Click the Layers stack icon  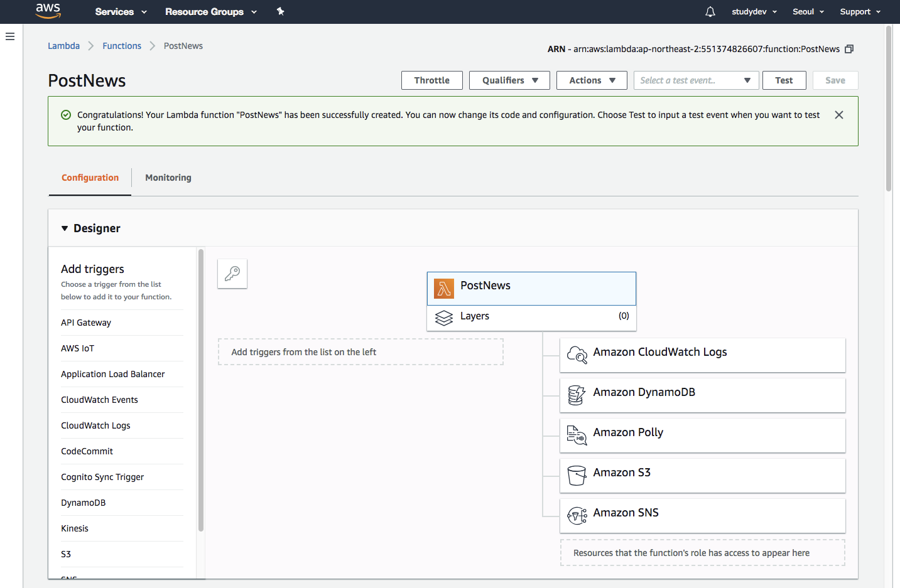tap(444, 318)
